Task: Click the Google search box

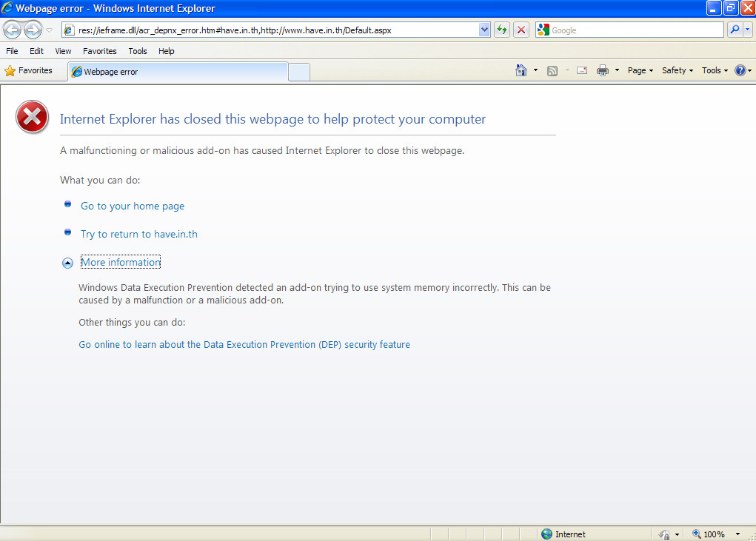Action: point(629,30)
